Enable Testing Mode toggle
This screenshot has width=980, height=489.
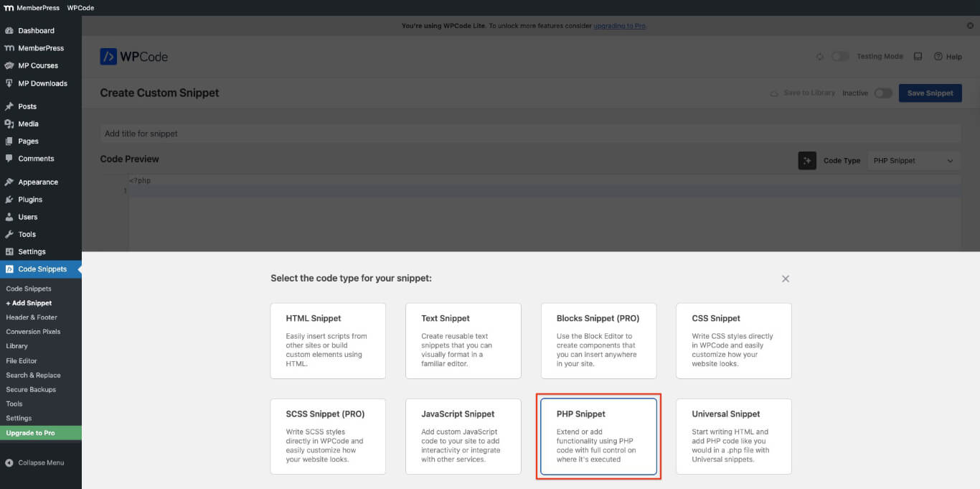click(x=840, y=56)
